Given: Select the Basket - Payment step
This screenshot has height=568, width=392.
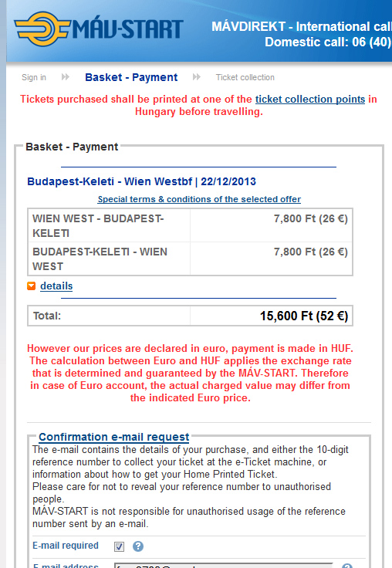Looking at the screenshot, I should pos(131,77).
